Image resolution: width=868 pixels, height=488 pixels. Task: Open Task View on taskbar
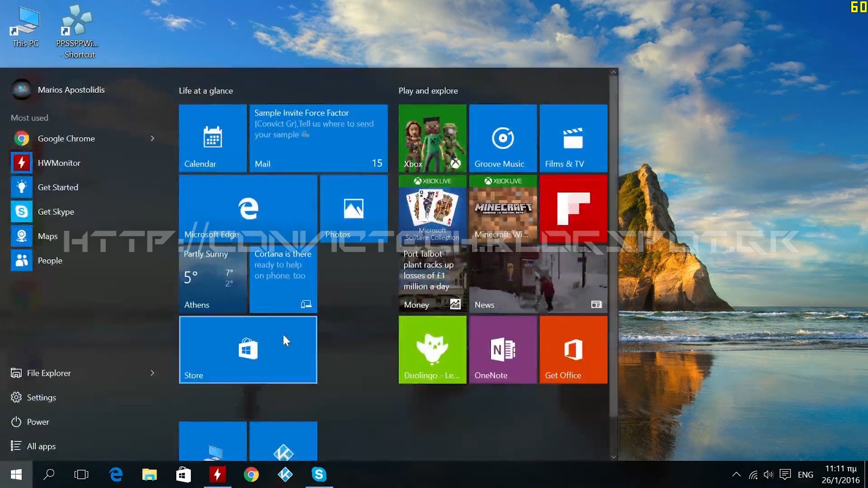(81, 474)
